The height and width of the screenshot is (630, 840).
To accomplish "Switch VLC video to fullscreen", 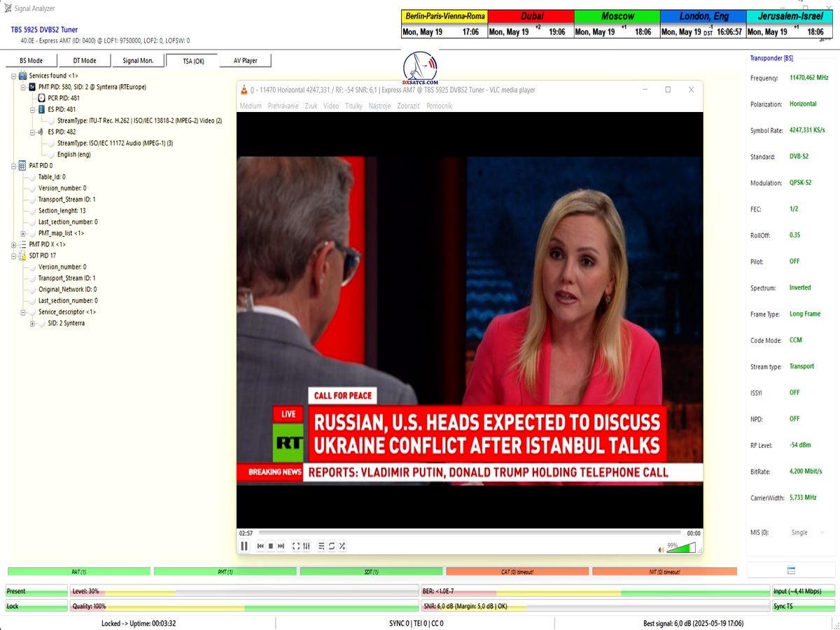I will click(296, 546).
